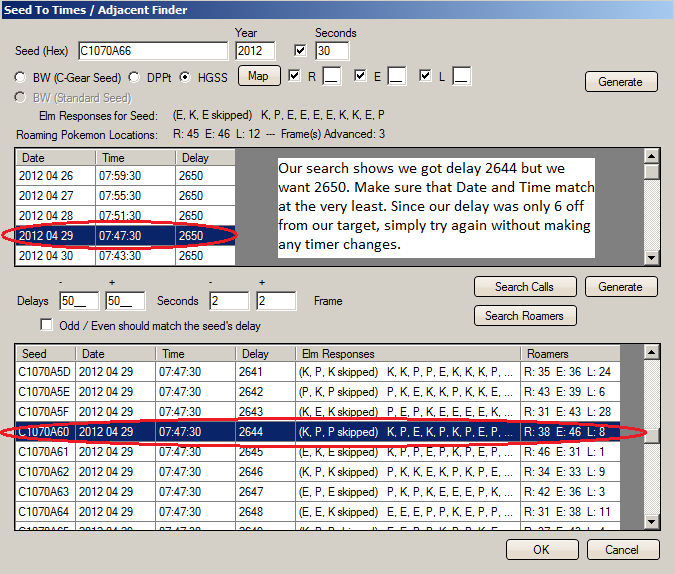This screenshot has width=675, height=574.
Task: Focus the Year field showing 2012
Action: 255,51
